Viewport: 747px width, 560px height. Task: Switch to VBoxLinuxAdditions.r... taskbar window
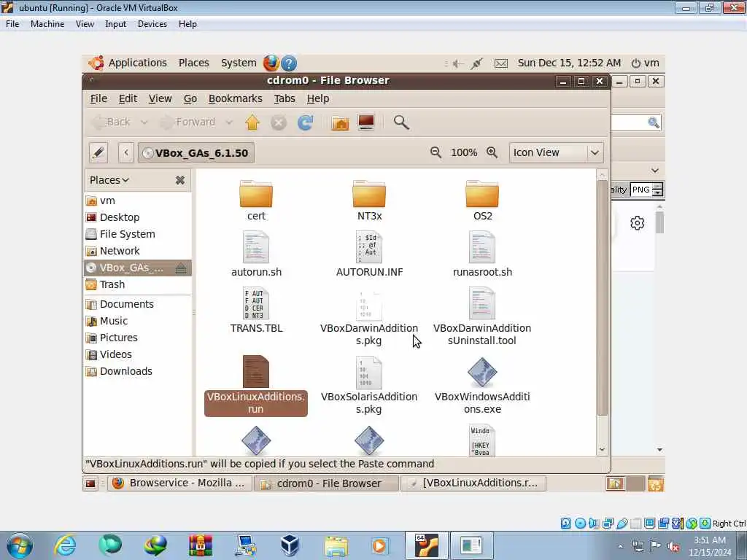tap(473, 483)
